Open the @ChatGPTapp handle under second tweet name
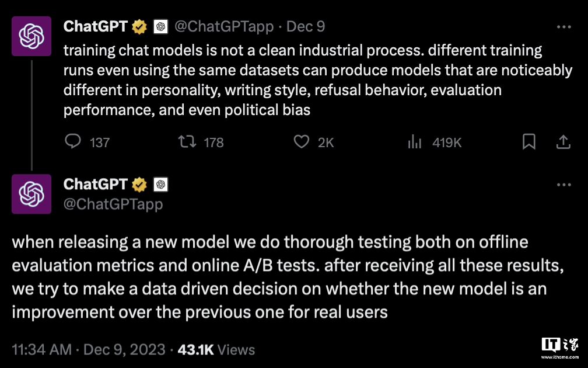The image size is (588, 368). click(113, 204)
